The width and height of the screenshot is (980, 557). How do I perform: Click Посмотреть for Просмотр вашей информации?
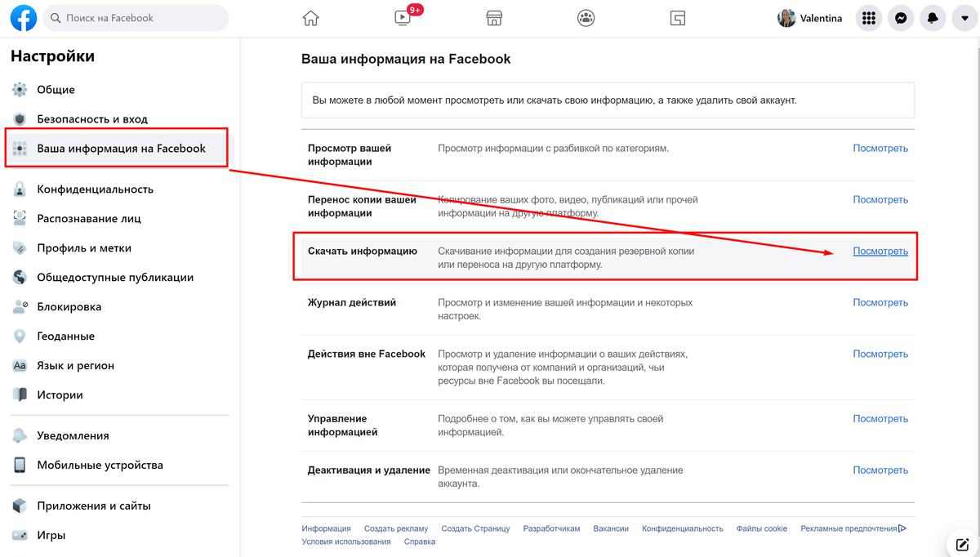click(880, 149)
